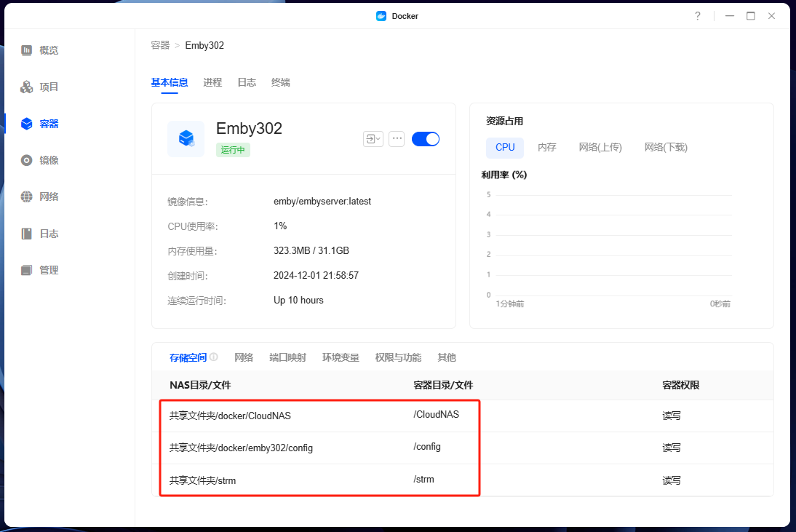The height and width of the screenshot is (532, 796).
Task: Switch to the 终端 terminal tab
Action: click(x=280, y=82)
